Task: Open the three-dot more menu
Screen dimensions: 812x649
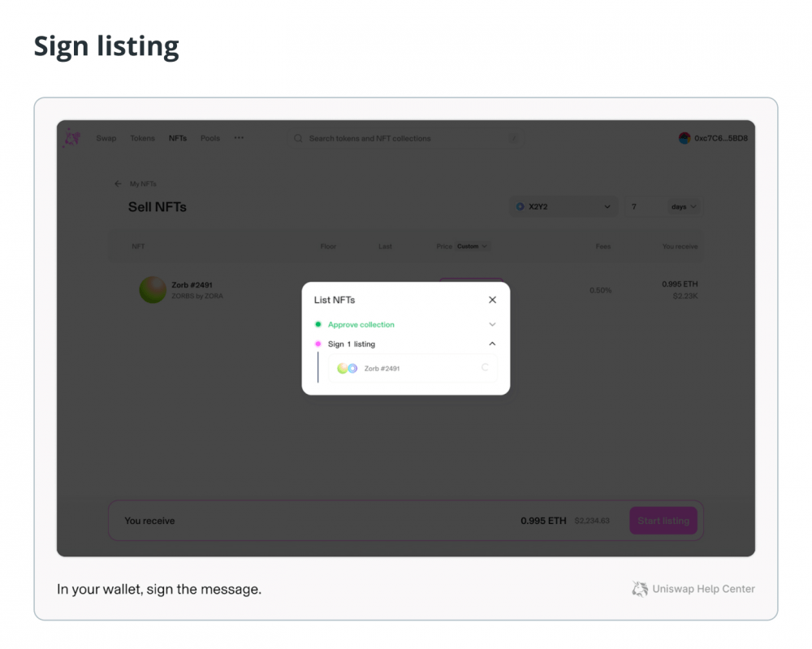Action: (239, 138)
